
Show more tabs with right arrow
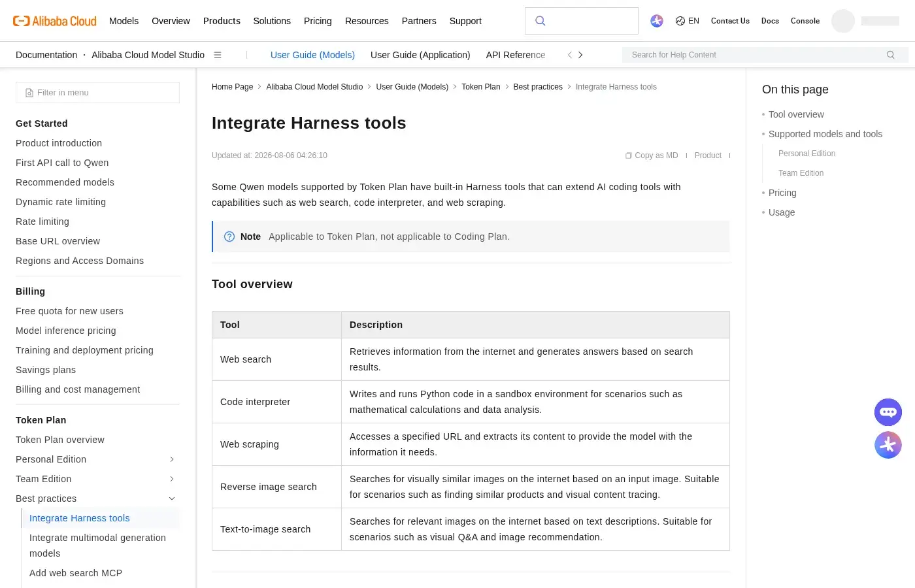tap(580, 55)
